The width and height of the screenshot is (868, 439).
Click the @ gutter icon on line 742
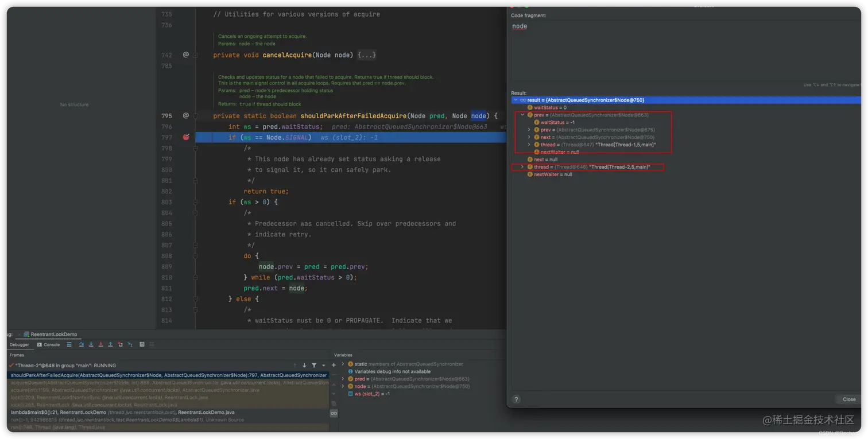tap(186, 55)
